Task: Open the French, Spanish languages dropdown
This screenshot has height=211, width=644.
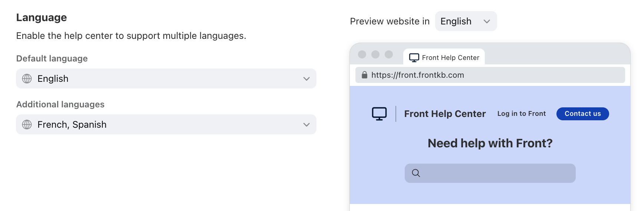Action: 166,124
